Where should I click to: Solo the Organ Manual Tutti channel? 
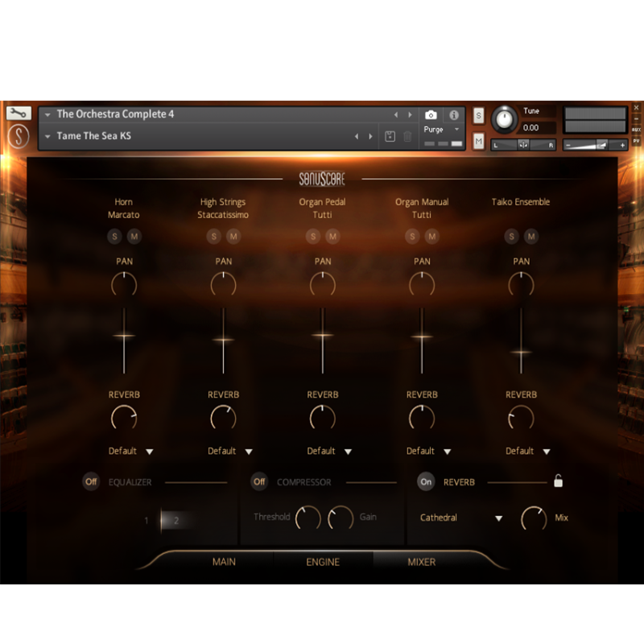click(x=412, y=237)
